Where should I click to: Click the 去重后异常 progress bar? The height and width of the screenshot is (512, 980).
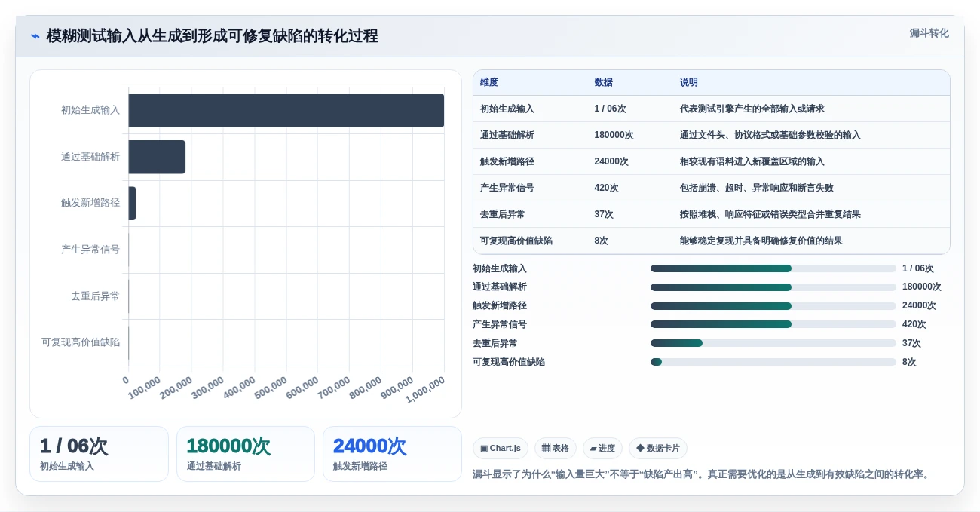click(x=773, y=343)
